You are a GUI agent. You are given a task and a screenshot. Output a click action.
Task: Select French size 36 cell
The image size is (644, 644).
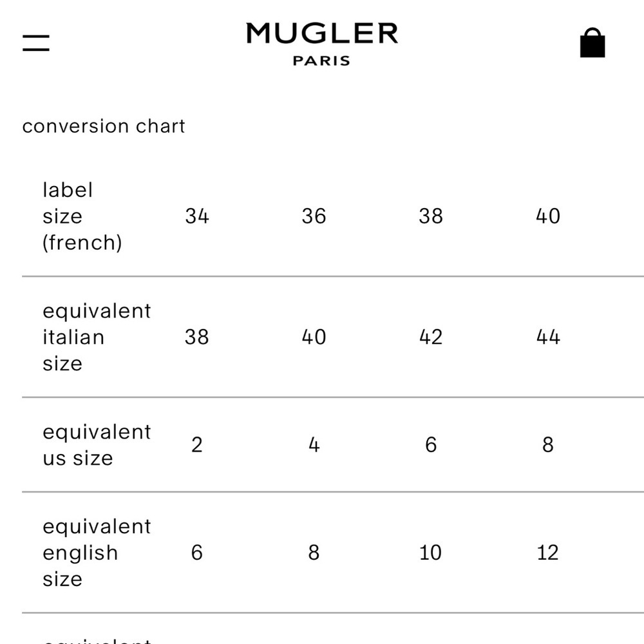(314, 216)
